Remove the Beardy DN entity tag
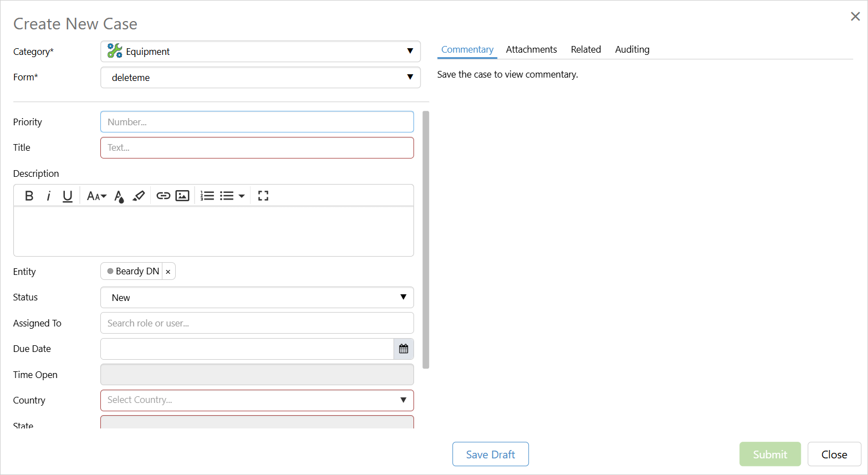Image resolution: width=868 pixels, height=475 pixels. (168, 272)
